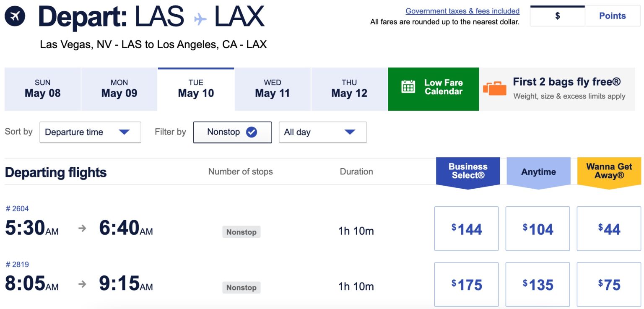Switch fare display to Points

612,16
